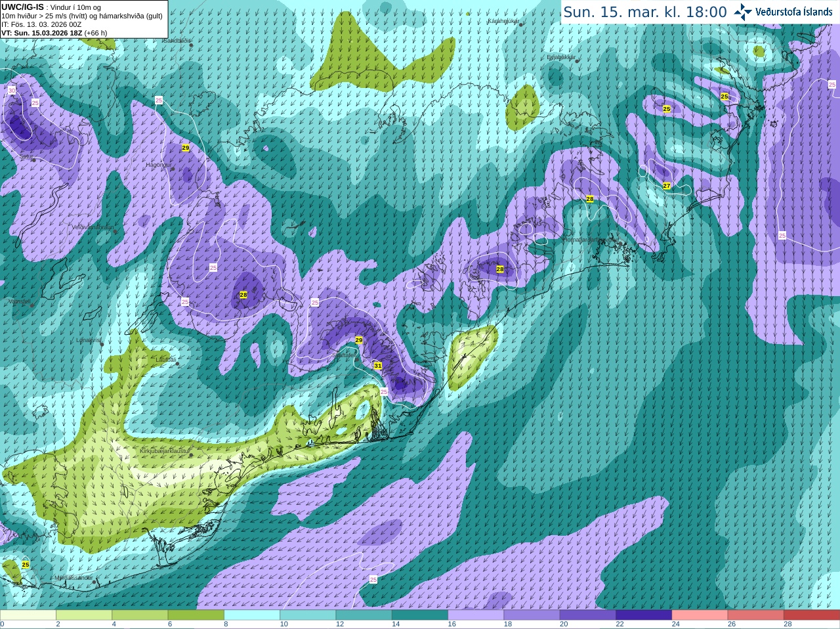The image size is (840, 629).
Task: Click the Laufbali place label
Action: (166, 360)
